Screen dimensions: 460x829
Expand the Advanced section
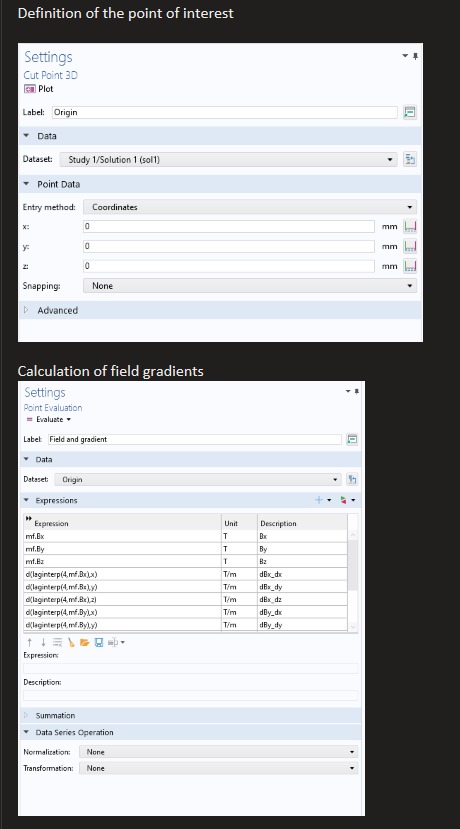click(26, 310)
